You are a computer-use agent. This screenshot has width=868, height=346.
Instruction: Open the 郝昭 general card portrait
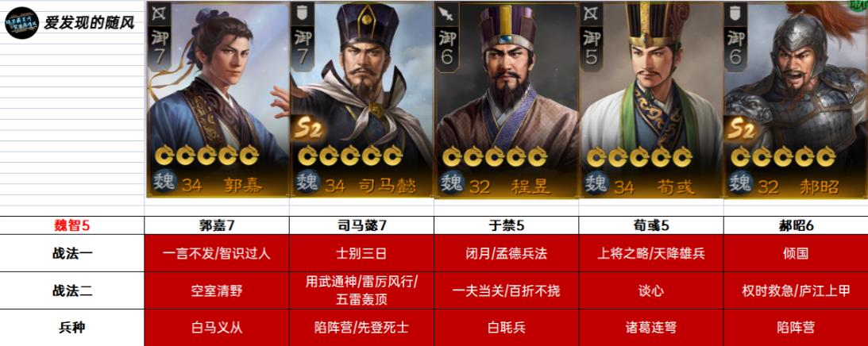tap(796, 99)
